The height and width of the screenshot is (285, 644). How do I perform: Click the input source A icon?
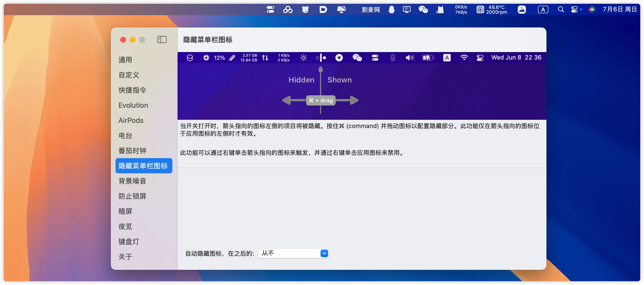tap(543, 9)
